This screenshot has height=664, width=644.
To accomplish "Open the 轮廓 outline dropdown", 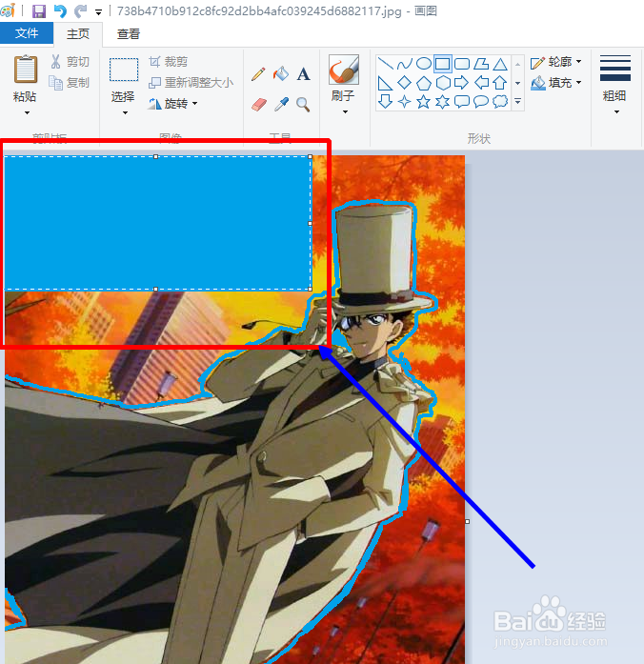I will pos(556,62).
